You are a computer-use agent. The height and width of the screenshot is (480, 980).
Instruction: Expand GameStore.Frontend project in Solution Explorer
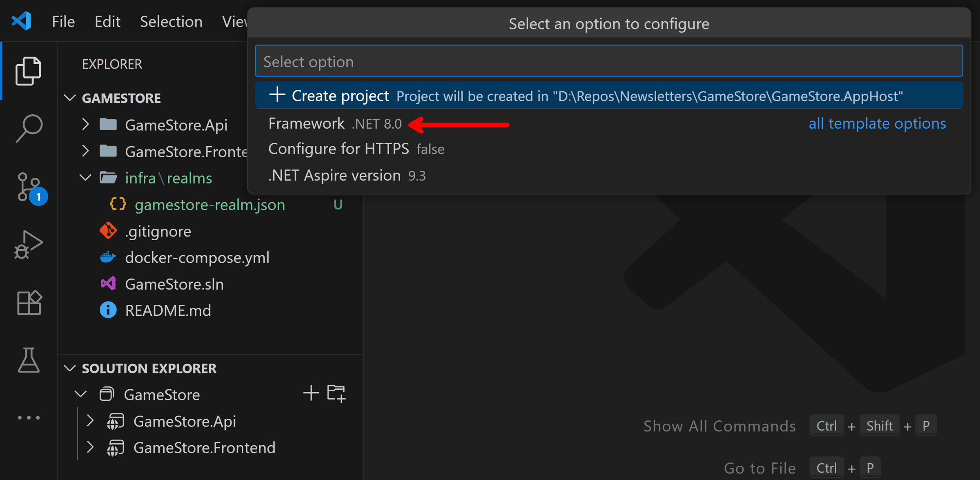[90, 448]
